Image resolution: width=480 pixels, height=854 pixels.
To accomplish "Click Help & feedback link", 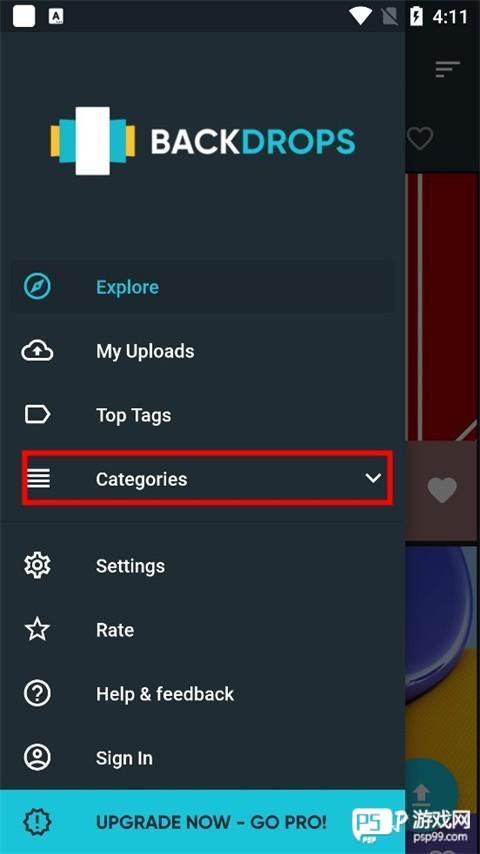I will click(x=165, y=694).
